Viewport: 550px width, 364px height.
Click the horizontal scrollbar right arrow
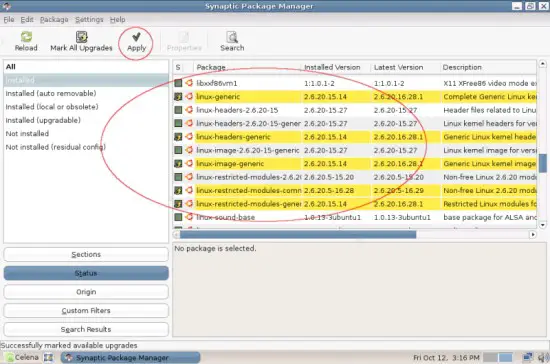pyautogui.click(x=533, y=234)
